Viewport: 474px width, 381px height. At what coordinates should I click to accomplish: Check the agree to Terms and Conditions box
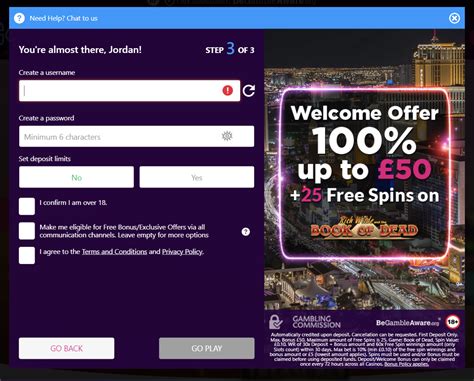click(x=27, y=255)
